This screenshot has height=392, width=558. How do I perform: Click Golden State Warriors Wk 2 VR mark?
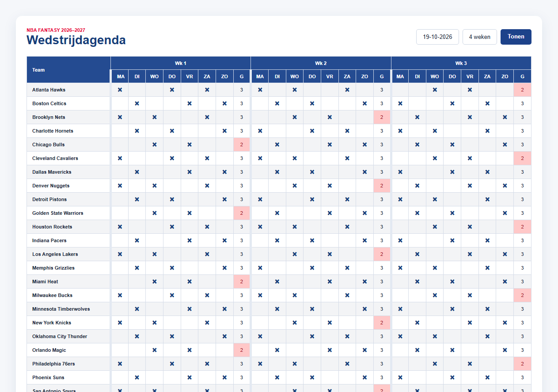point(330,213)
